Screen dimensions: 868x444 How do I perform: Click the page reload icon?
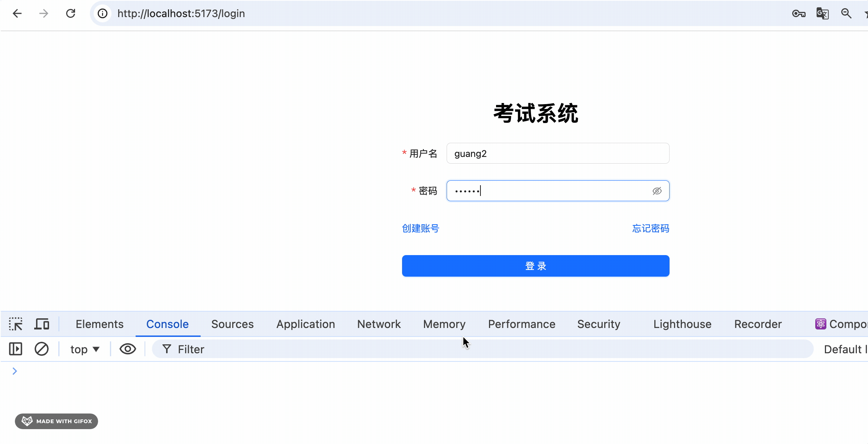(x=71, y=14)
